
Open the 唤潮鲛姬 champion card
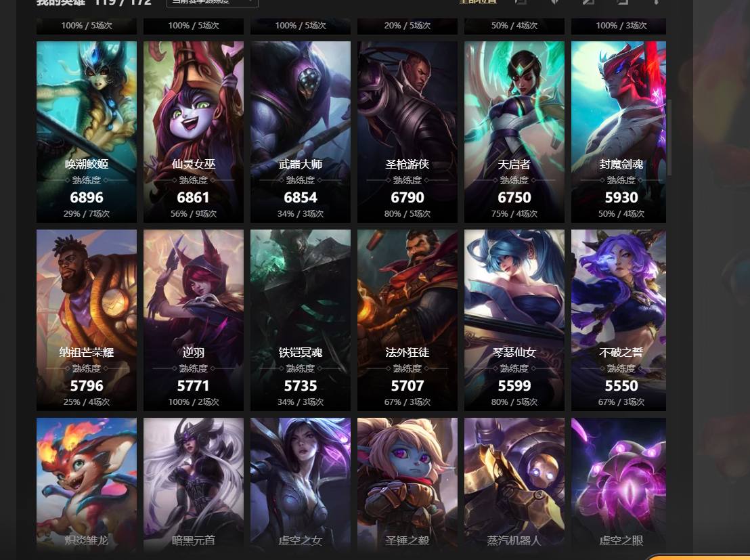[87, 131]
